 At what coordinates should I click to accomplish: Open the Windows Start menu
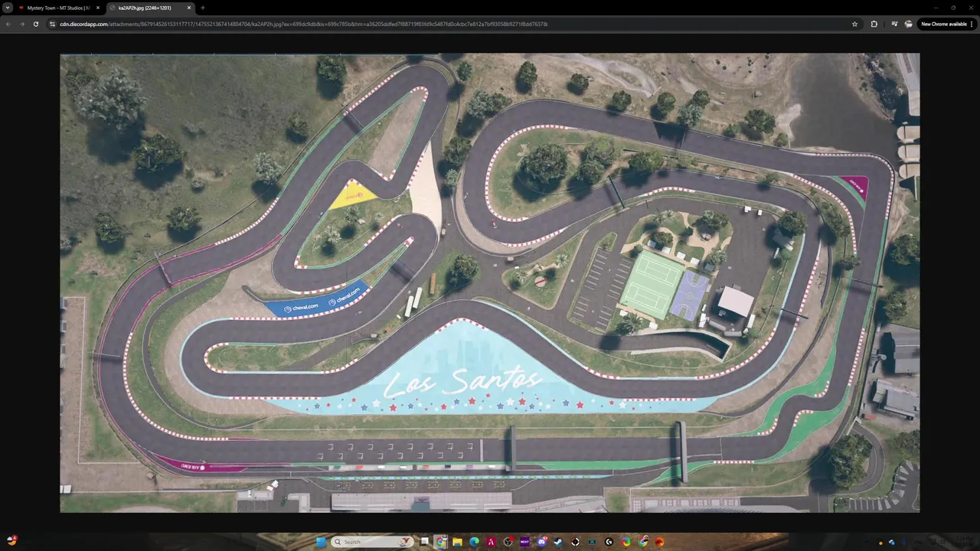click(321, 542)
